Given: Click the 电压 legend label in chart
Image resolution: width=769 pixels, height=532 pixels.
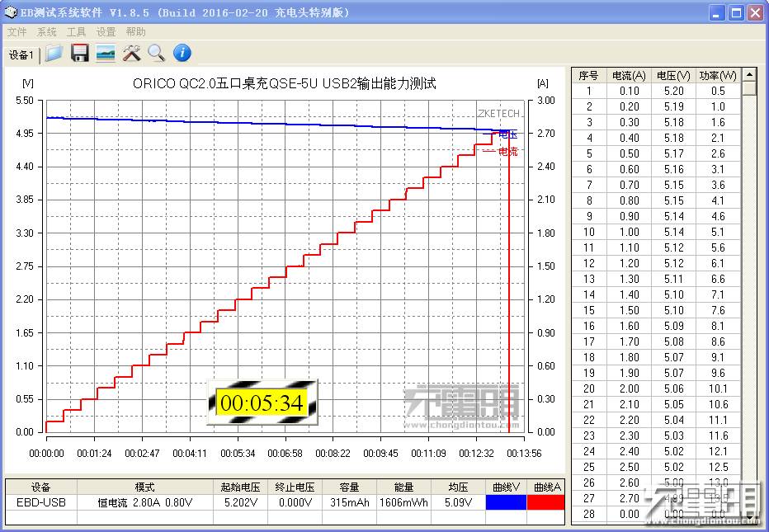Looking at the screenshot, I should tap(507, 134).
